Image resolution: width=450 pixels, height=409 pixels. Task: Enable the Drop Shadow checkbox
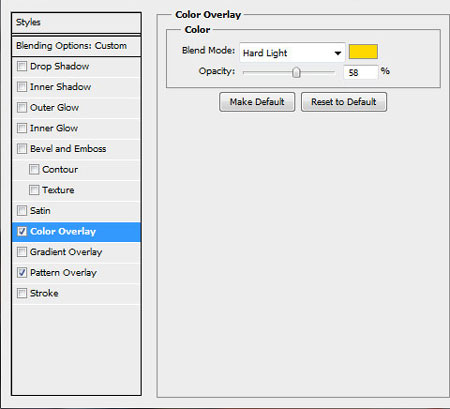(x=22, y=66)
